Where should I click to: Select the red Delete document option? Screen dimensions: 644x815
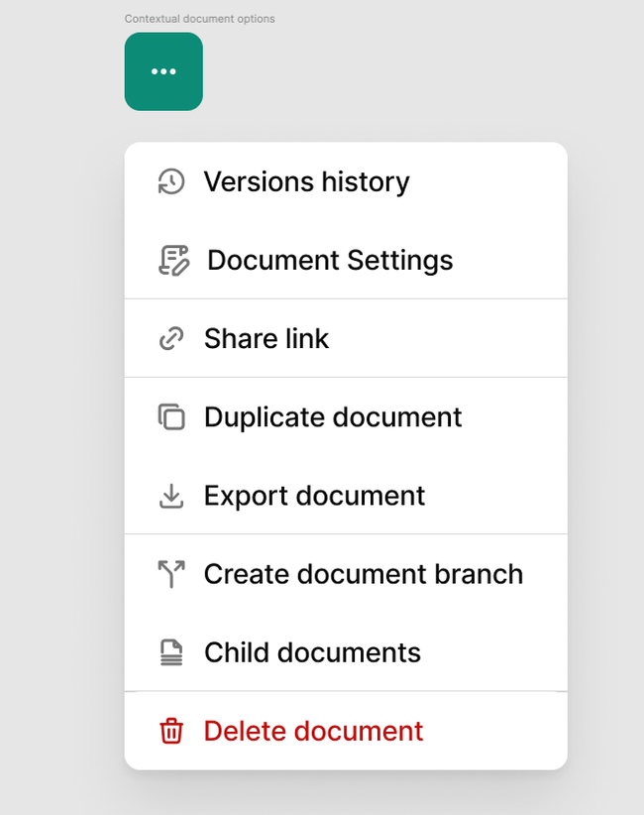point(313,732)
